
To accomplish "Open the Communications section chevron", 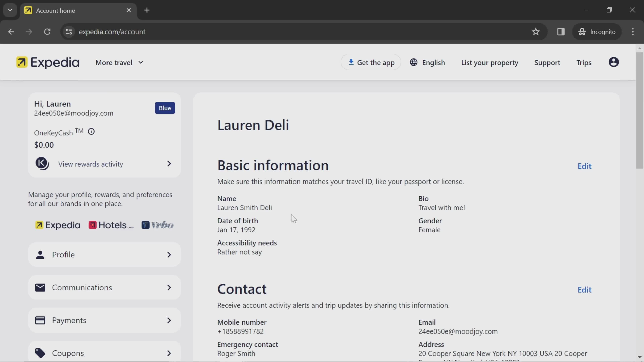I will tap(169, 288).
